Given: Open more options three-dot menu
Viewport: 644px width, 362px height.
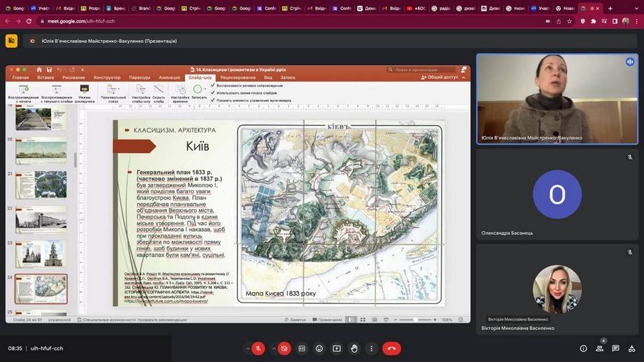Looking at the screenshot, I should (371, 348).
